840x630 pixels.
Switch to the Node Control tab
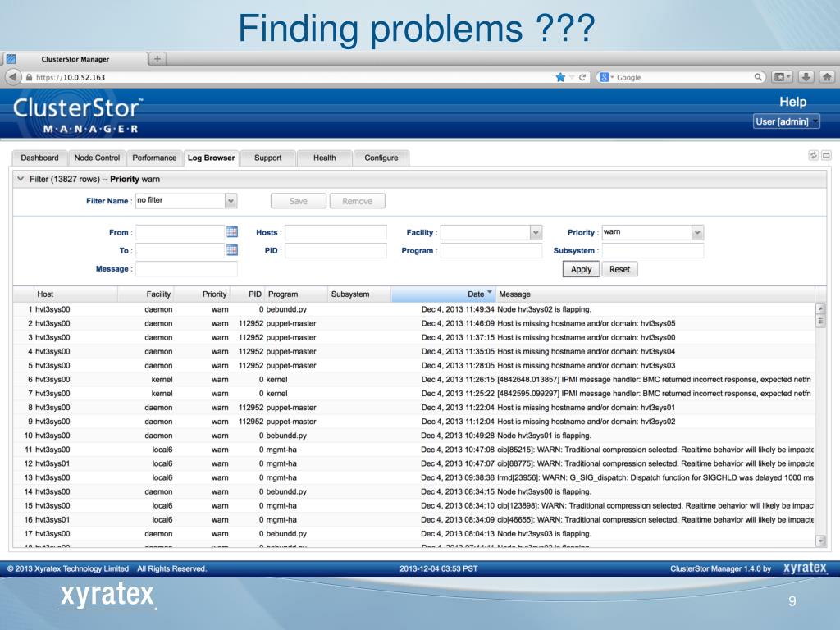coord(97,157)
